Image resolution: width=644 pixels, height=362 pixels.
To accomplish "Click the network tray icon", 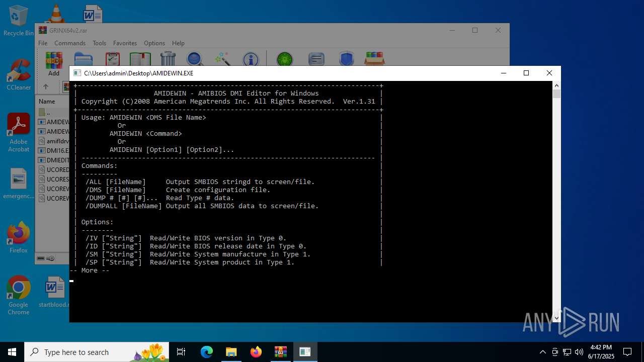I will coord(567,352).
